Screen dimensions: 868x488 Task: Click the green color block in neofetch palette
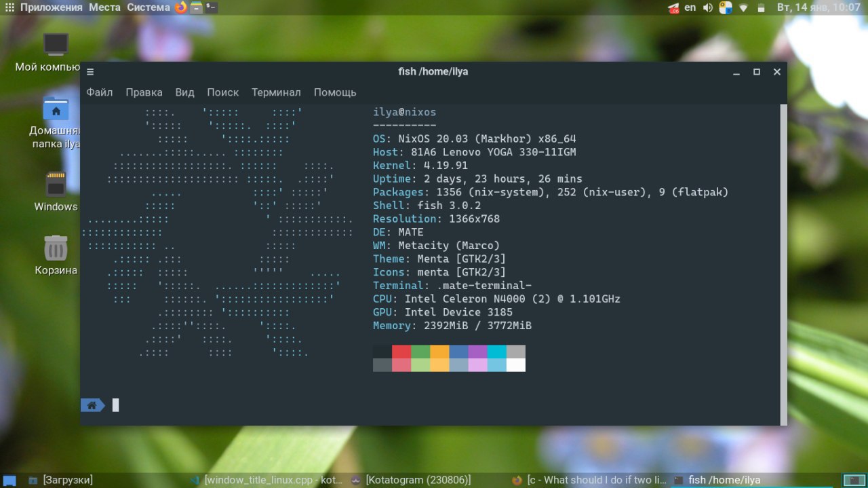(420, 352)
